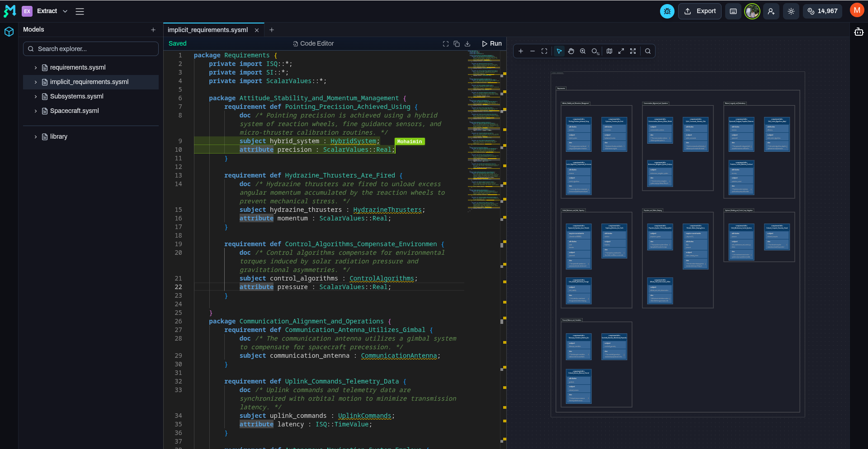Click the expand diagonal arrows icon
The height and width of the screenshot is (449, 868).
click(621, 51)
